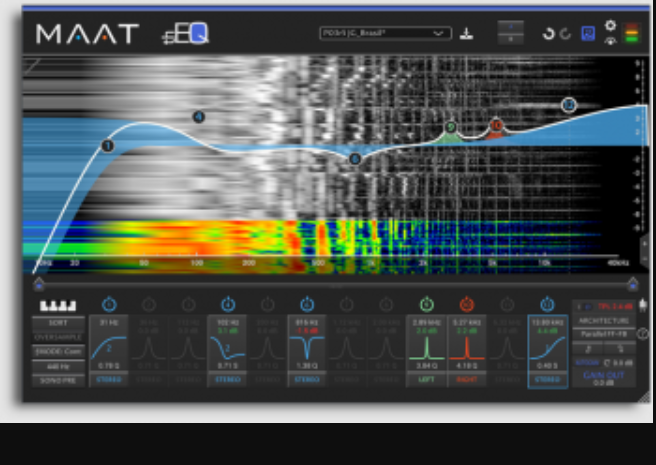656x465 pixels.
Task: Click the right note icon under Parallel FF-FB
Action: point(620,349)
